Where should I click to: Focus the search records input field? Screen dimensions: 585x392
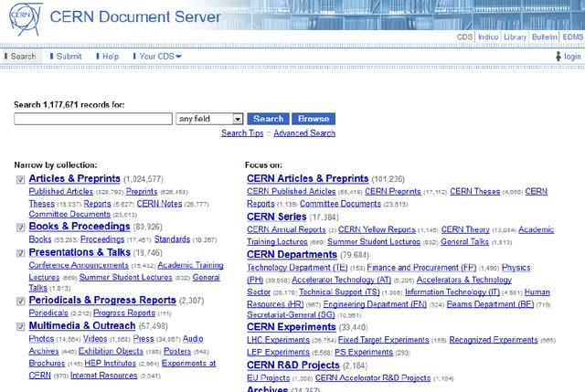[x=93, y=119]
